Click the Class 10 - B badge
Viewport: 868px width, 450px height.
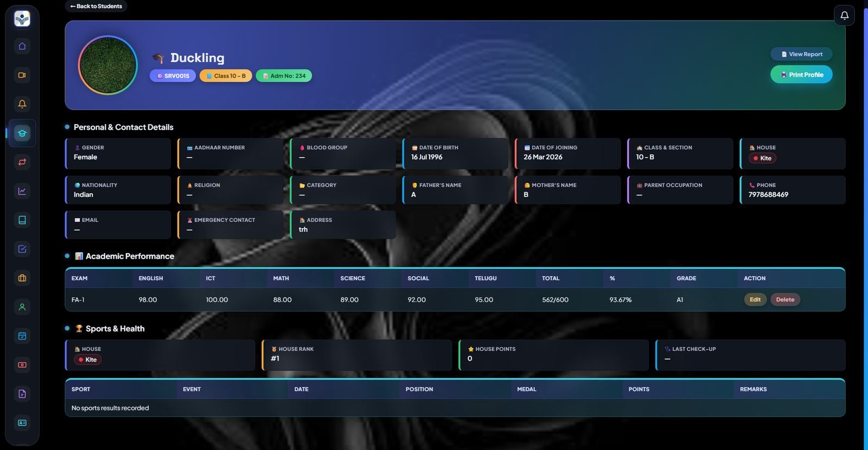click(226, 76)
